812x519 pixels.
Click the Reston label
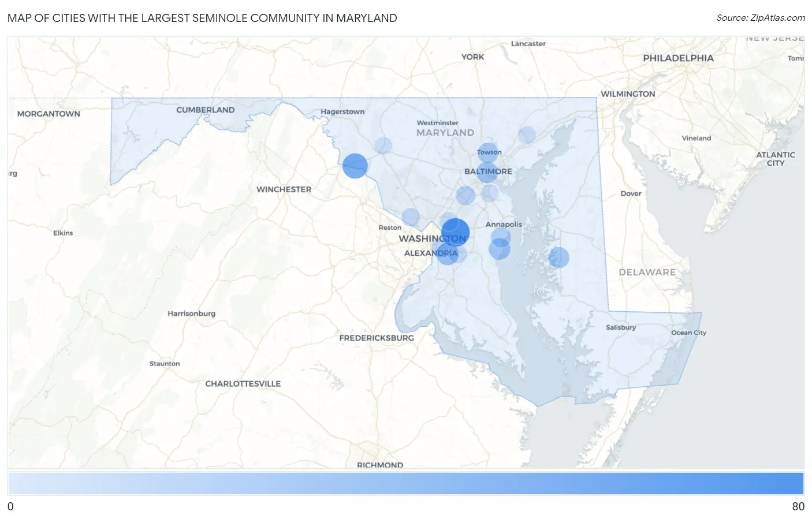tap(390, 227)
